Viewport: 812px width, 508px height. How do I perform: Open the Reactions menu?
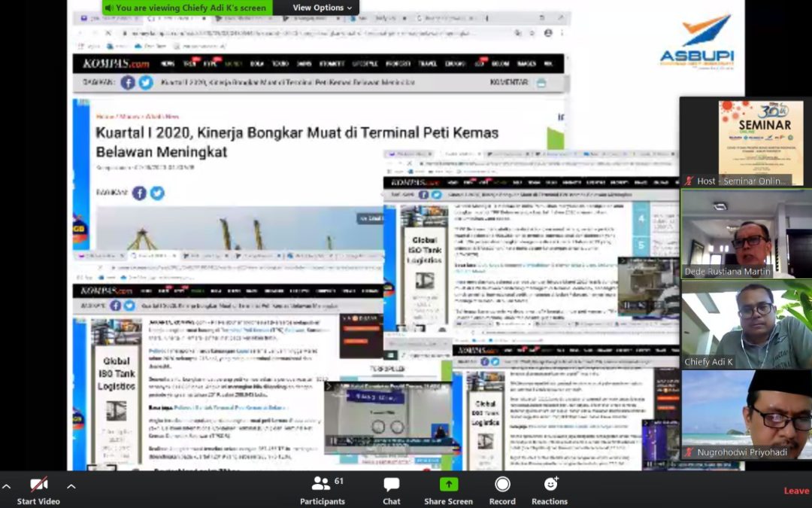(550, 491)
